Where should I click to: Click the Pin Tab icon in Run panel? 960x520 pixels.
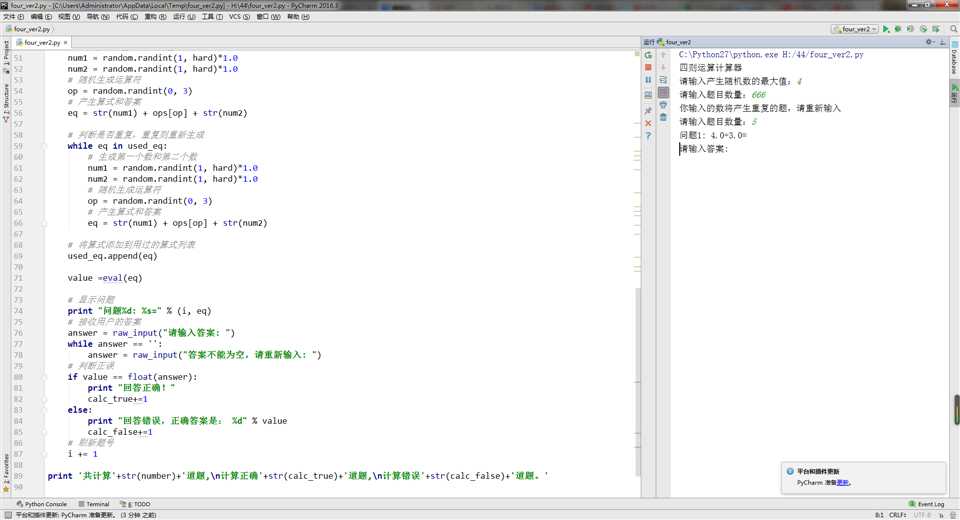[x=648, y=110]
